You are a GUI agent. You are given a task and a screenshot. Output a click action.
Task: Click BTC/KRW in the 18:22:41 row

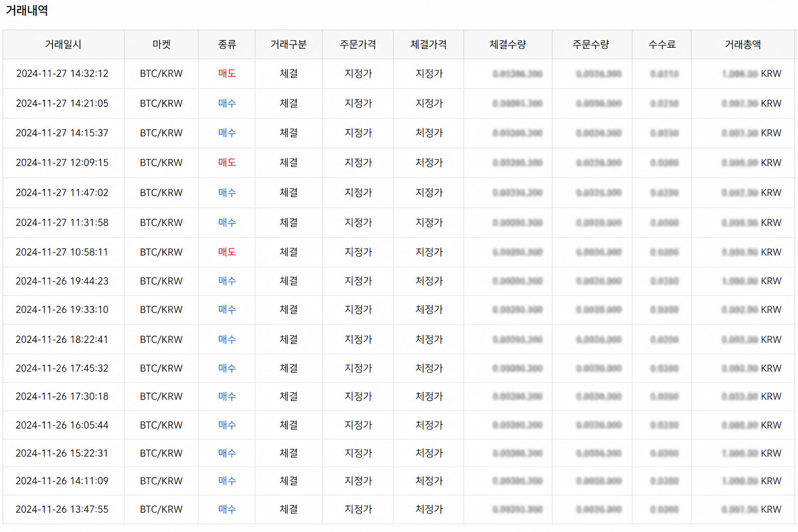coord(162,339)
